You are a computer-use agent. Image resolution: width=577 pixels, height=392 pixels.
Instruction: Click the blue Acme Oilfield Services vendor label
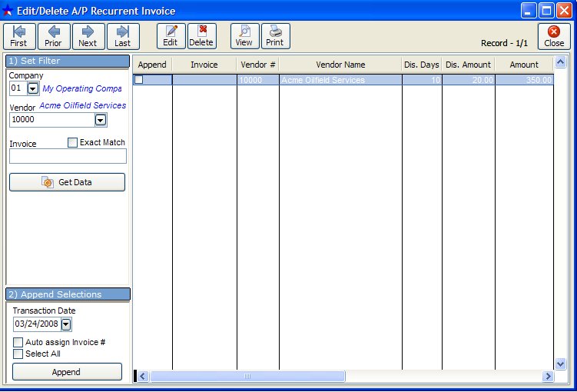click(x=83, y=105)
